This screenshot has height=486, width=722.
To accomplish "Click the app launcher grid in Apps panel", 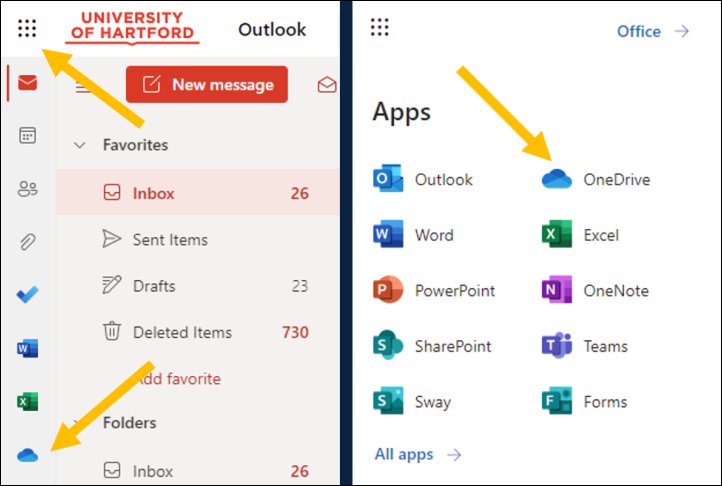I will [379, 27].
